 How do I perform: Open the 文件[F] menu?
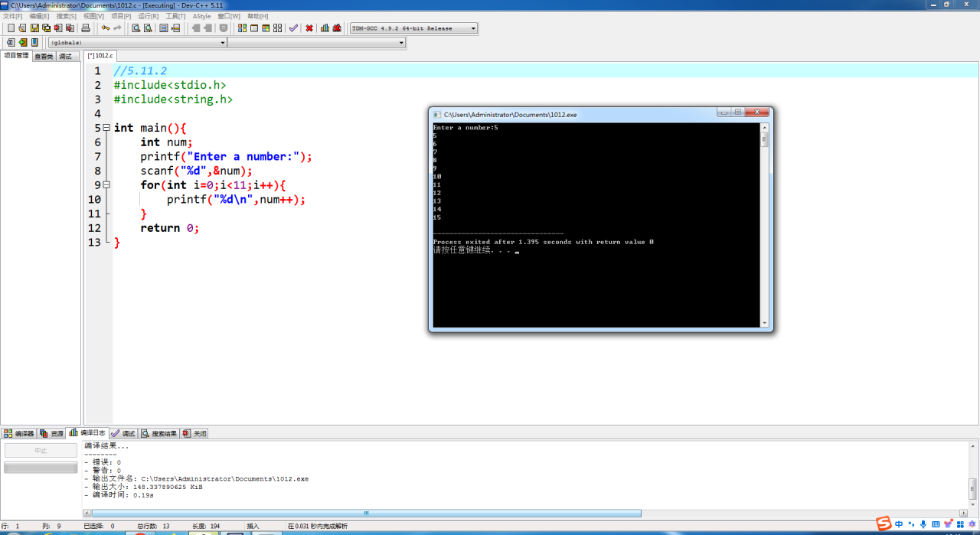tap(12, 16)
